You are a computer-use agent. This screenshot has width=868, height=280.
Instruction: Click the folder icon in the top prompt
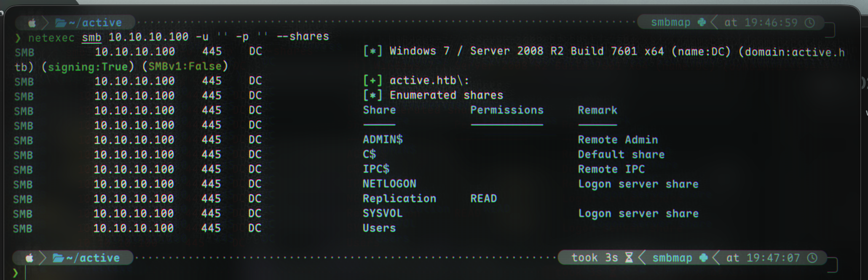pyautogui.click(x=61, y=23)
